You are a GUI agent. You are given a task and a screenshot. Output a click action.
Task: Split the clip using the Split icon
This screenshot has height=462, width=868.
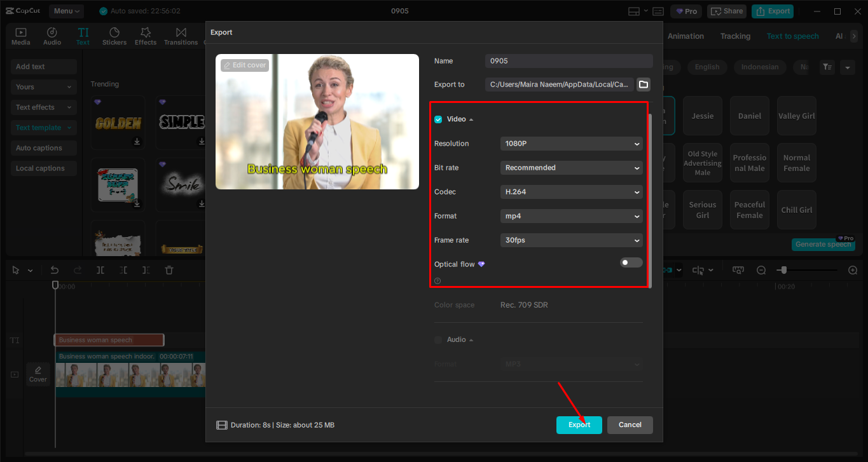100,270
